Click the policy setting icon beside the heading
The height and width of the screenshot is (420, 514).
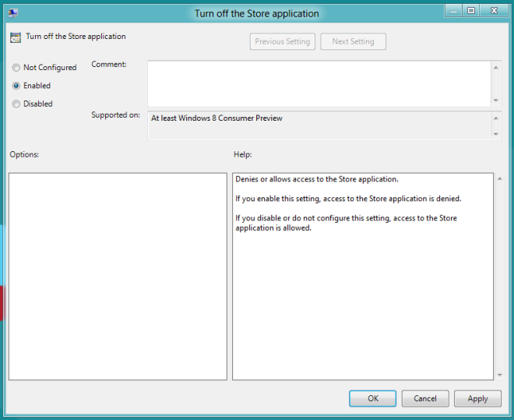coord(16,37)
